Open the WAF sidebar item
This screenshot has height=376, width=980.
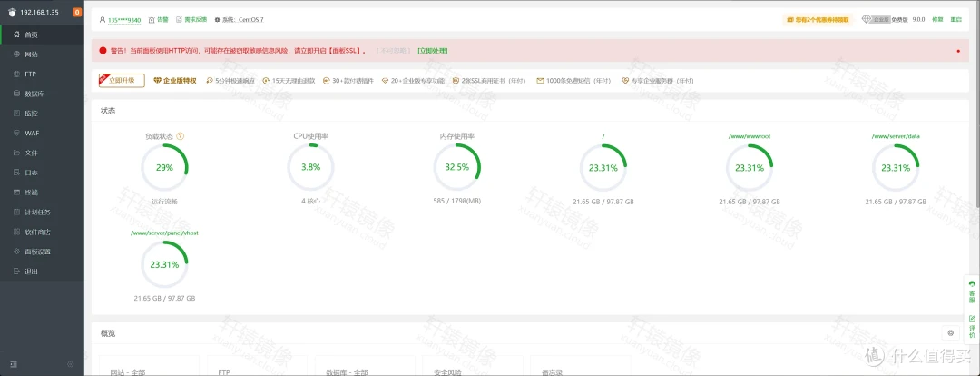(42, 134)
